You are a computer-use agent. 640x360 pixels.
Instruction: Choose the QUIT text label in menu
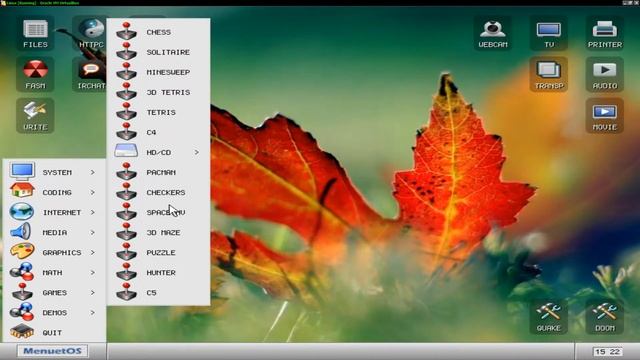[52, 333]
